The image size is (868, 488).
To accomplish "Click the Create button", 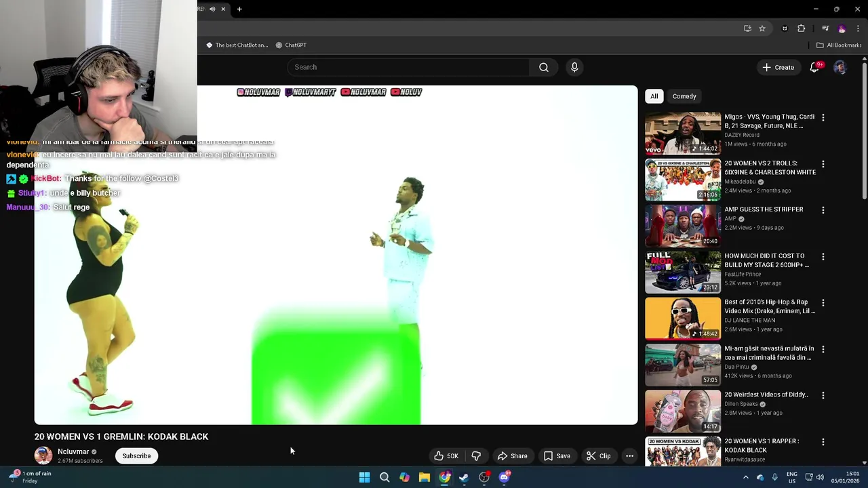I will [x=778, y=67].
